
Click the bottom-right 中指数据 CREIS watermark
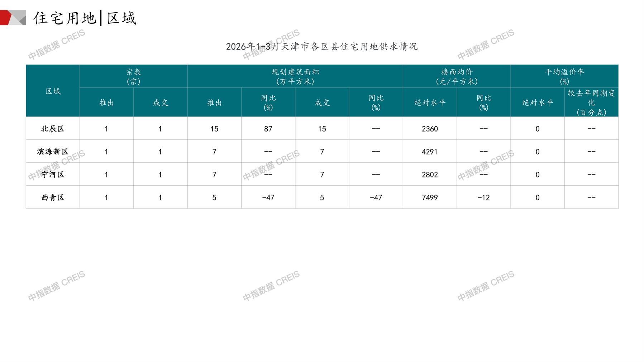click(x=486, y=286)
